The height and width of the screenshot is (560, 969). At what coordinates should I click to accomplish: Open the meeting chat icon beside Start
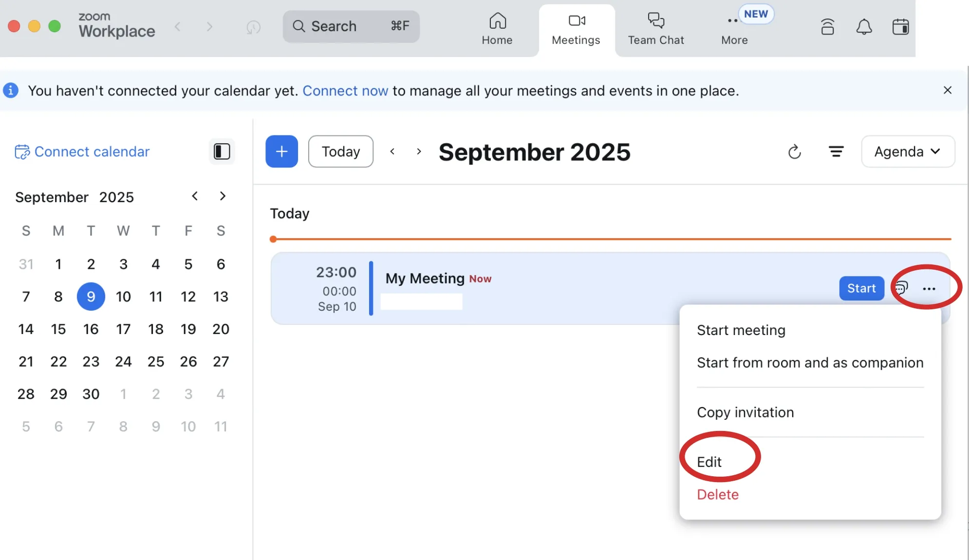point(901,288)
